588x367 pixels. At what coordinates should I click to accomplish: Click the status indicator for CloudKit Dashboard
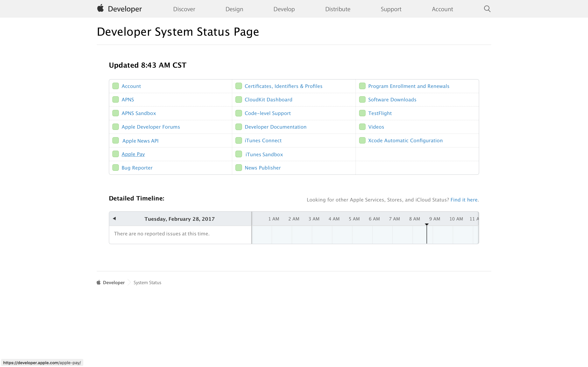(239, 99)
